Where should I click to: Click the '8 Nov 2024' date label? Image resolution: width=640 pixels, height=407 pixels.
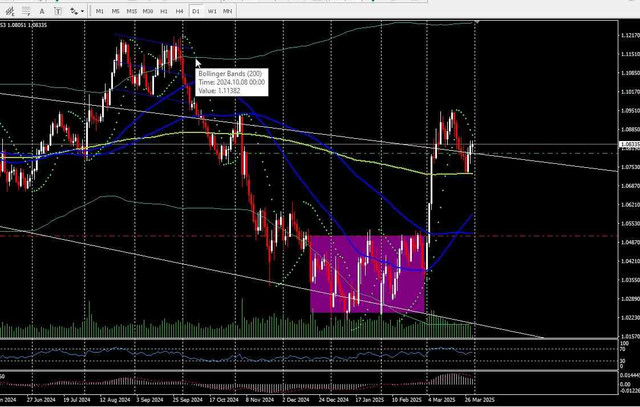(258, 400)
